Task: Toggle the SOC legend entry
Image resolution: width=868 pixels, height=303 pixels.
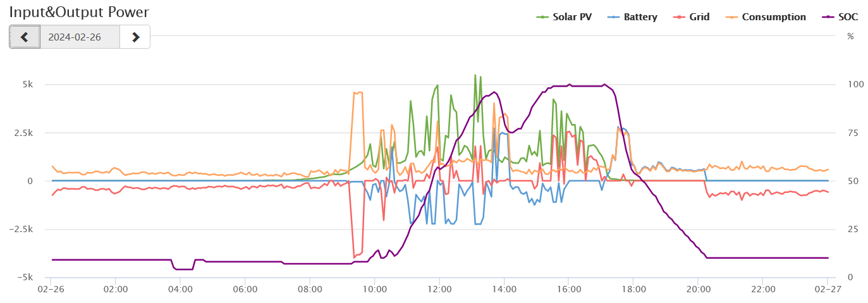Action: pos(848,17)
